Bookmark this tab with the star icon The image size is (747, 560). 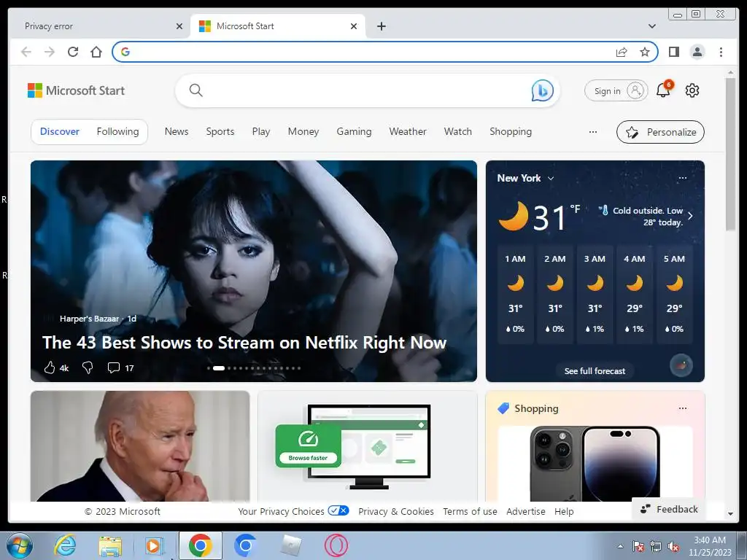(x=645, y=52)
